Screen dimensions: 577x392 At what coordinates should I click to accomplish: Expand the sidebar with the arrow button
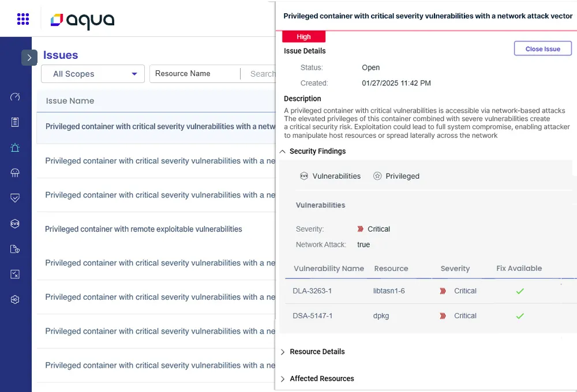pos(29,58)
